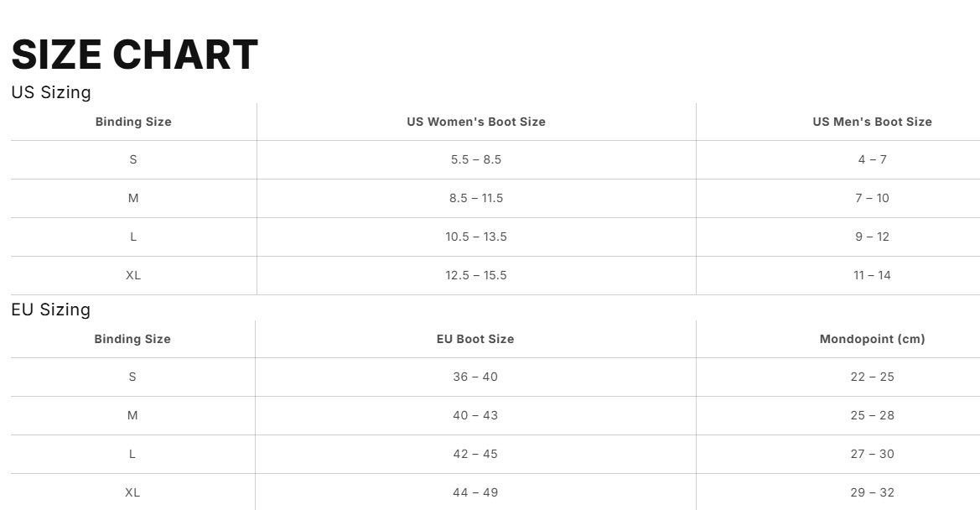Viewport: 980px width, 510px height.
Task: Click the EU boot size 36 – 40 cell
Action: (x=475, y=377)
